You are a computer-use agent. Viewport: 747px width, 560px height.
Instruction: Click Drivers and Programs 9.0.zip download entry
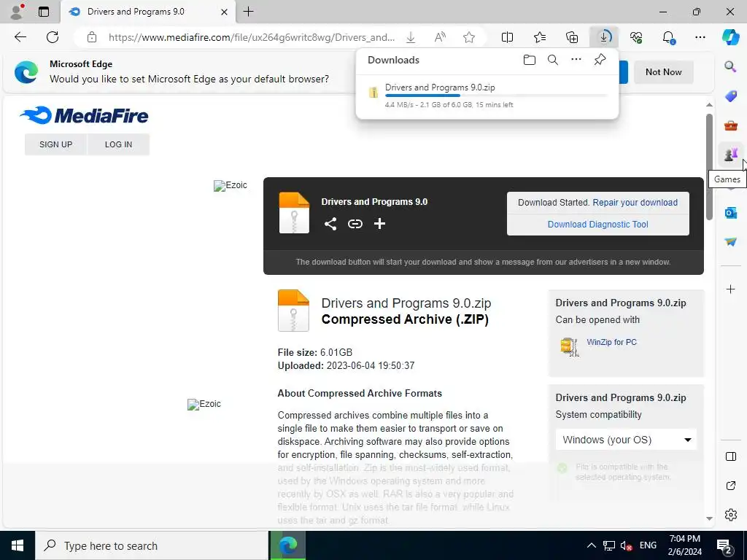[x=487, y=96]
